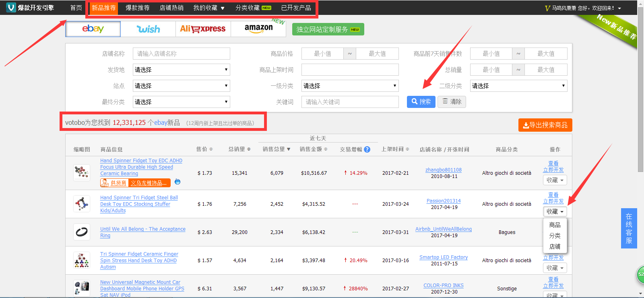Image resolution: width=644 pixels, height=298 pixels.
Task: Expand 收藏 dropdown in zhangbo801108 row
Action: 555,180
